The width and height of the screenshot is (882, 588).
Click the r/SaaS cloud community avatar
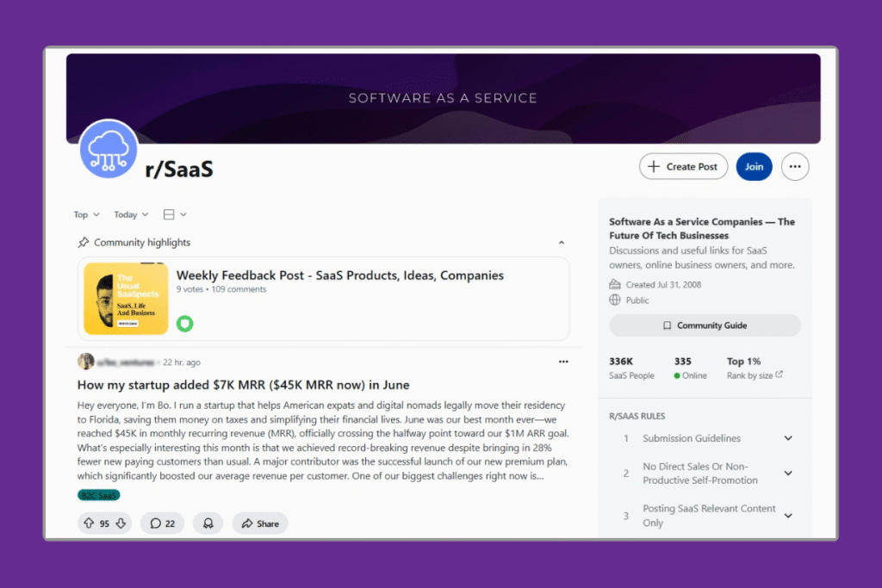[109, 150]
